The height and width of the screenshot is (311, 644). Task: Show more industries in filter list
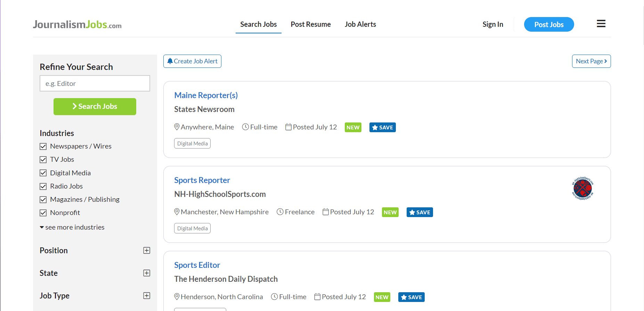pos(72,227)
